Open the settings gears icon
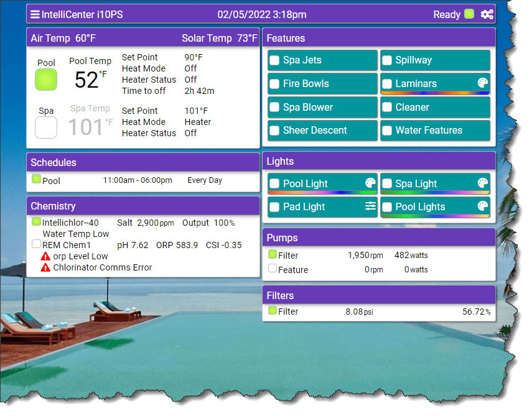This screenshot has height=416, width=532. click(x=487, y=14)
